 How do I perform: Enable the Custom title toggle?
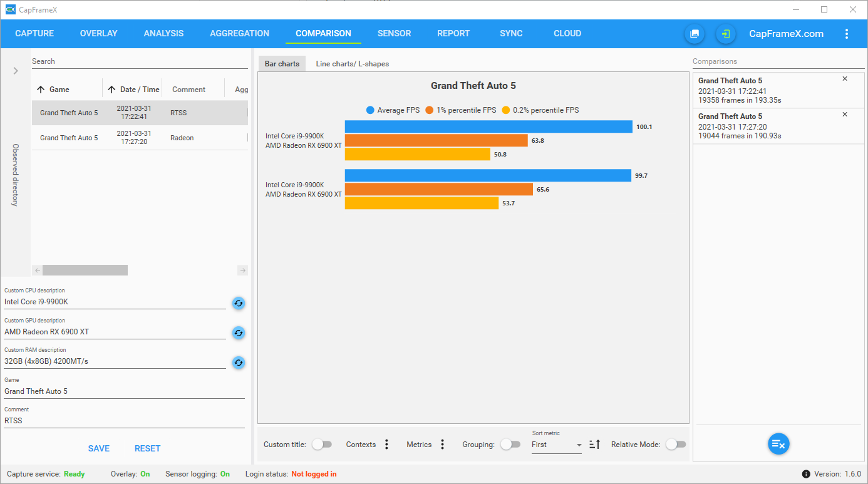(322, 444)
